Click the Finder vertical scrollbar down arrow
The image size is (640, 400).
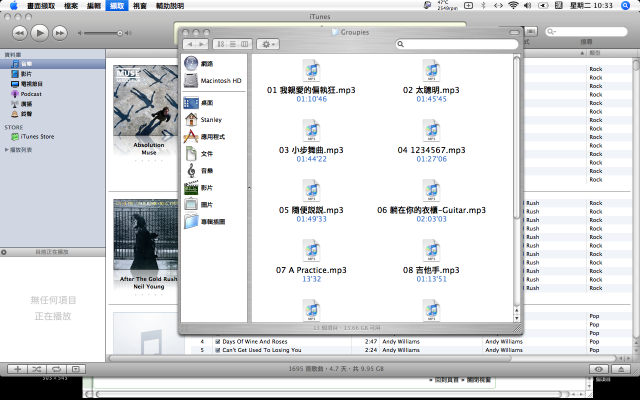[x=516, y=318]
